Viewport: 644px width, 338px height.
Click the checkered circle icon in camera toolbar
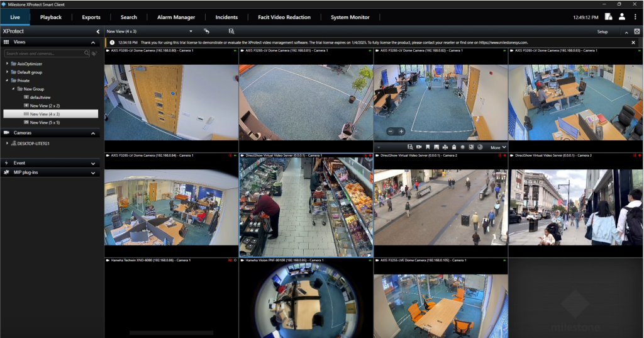(x=471, y=147)
